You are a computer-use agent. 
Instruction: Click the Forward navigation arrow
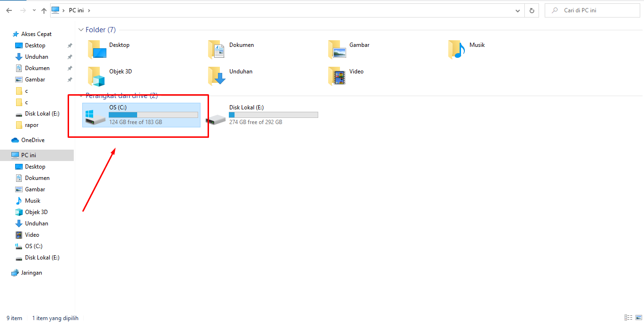22,10
